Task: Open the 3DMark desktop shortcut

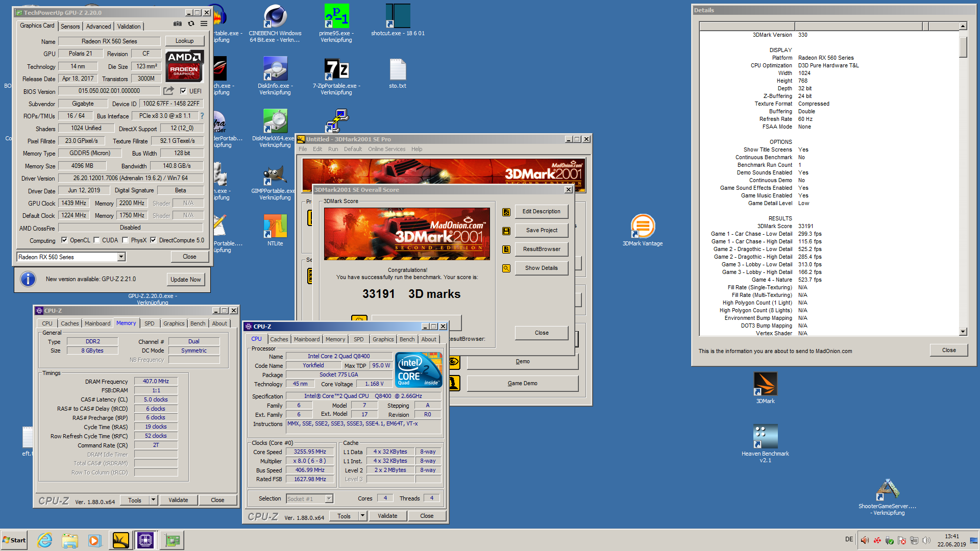Action: click(765, 388)
